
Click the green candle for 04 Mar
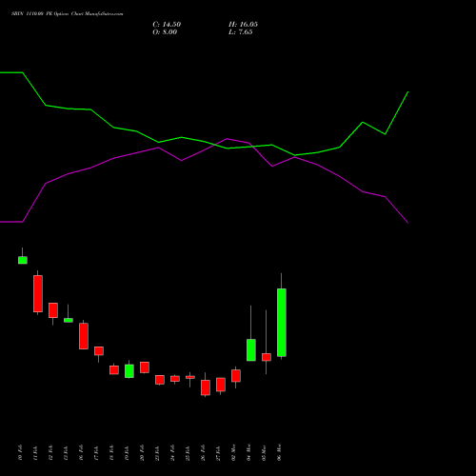(x=251, y=350)
